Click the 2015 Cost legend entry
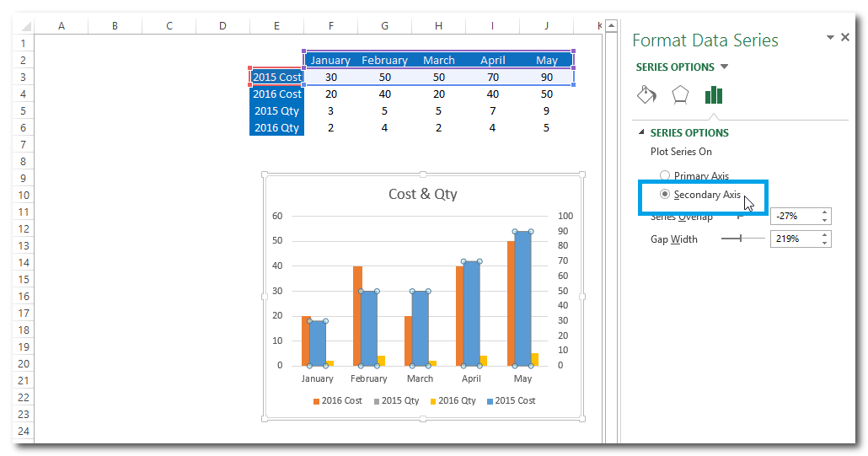 pos(511,400)
